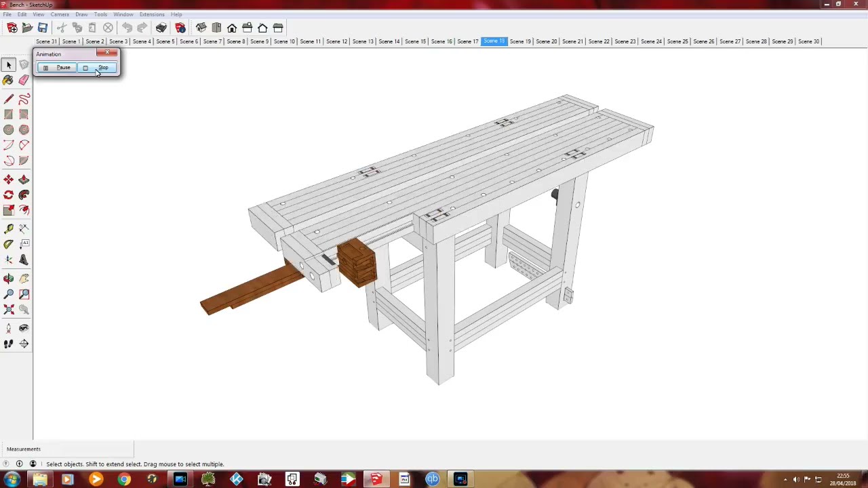Activate the Walk footprints tool
Image resolution: width=868 pixels, height=488 pixels.
click(x=9, y=344)
